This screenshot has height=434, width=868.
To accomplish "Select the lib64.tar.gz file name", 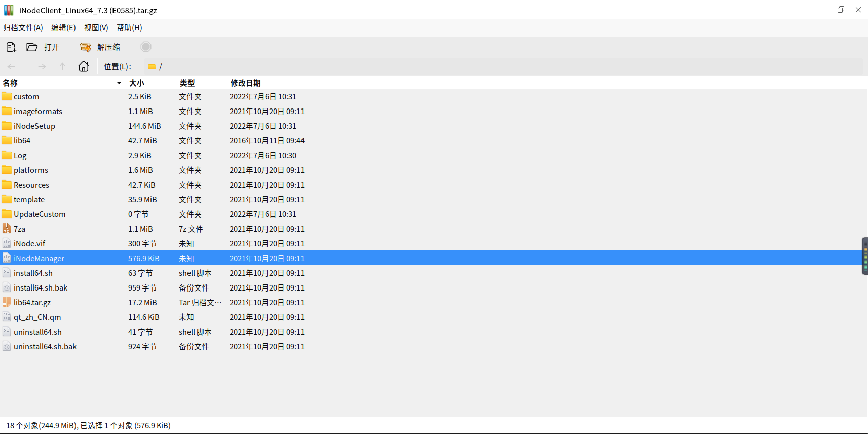I will coord(32,302).
